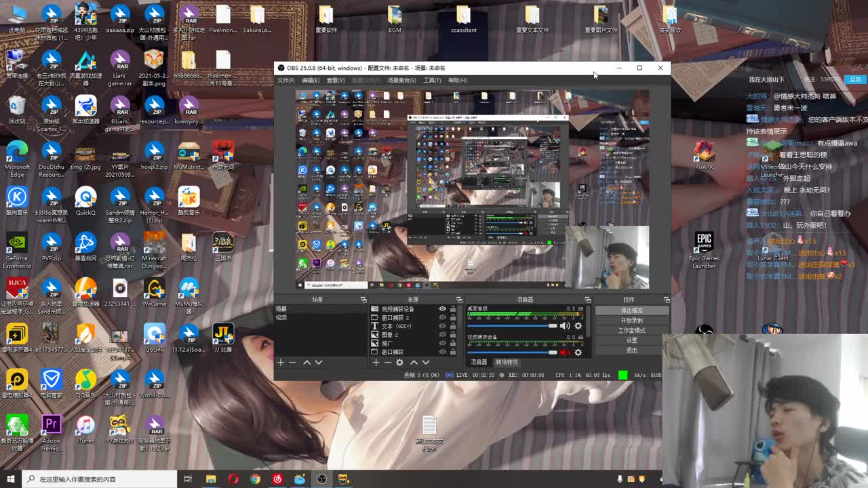Open source properties gear in sources panel
Viewport: 868px width, 488px height.
pos(399,363)
